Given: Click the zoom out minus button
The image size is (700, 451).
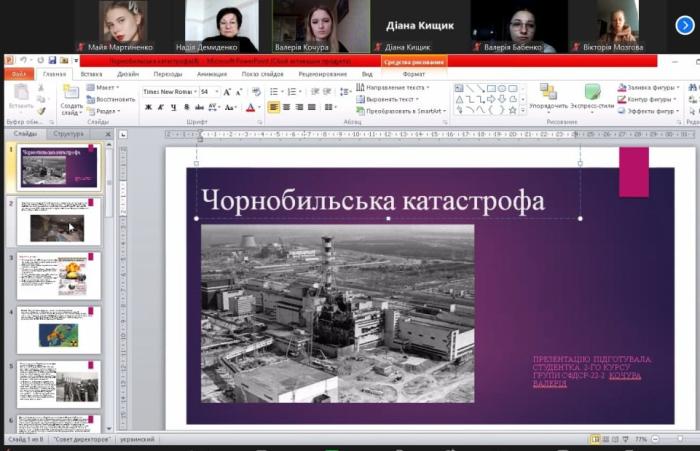Looking at the screenshot, I should (x=655, y=439).
